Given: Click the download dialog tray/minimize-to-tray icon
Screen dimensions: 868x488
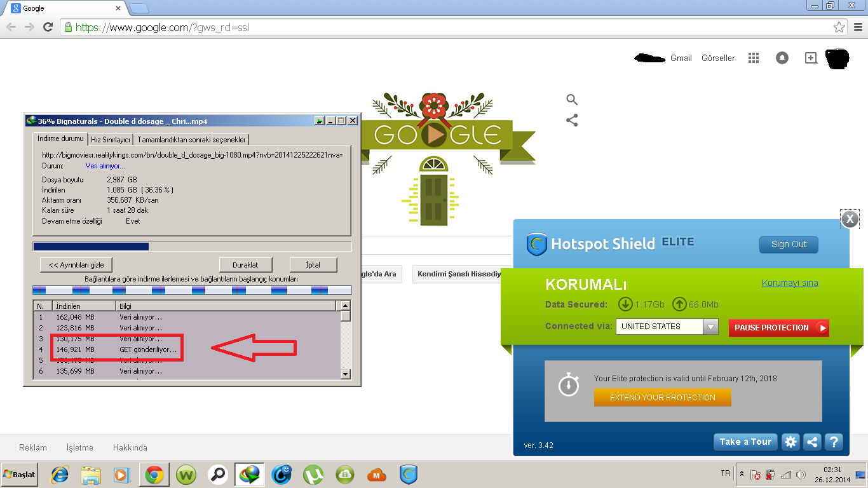Looking at the screenshot, I should point(320,121).
